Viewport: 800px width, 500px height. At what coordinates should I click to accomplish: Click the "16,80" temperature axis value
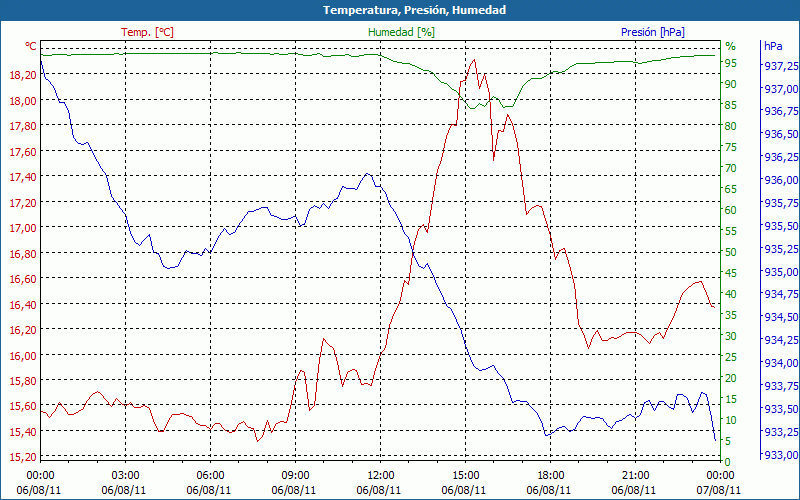click(x=23, y=254)
